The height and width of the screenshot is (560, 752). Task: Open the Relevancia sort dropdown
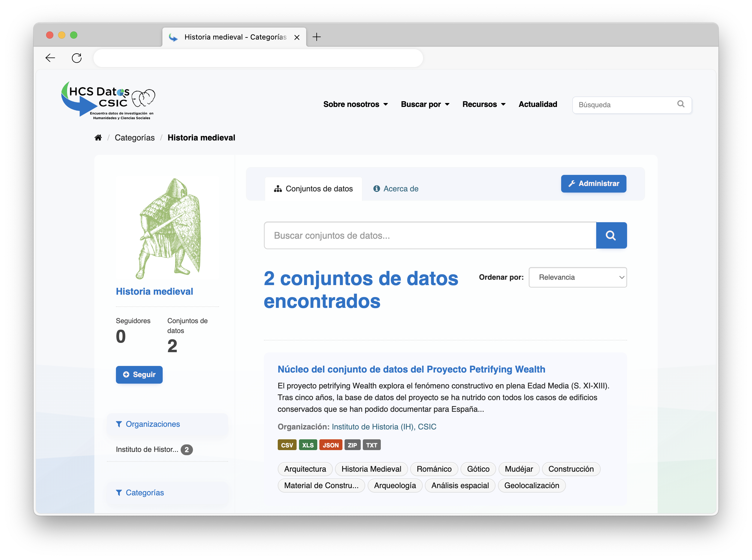pos(577,277)
